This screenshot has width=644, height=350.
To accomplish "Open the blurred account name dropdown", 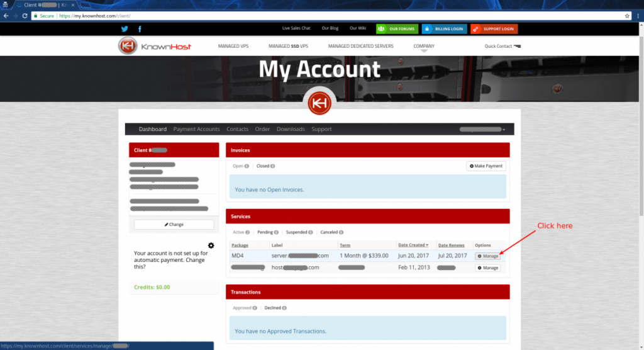I will coord(482,129).
